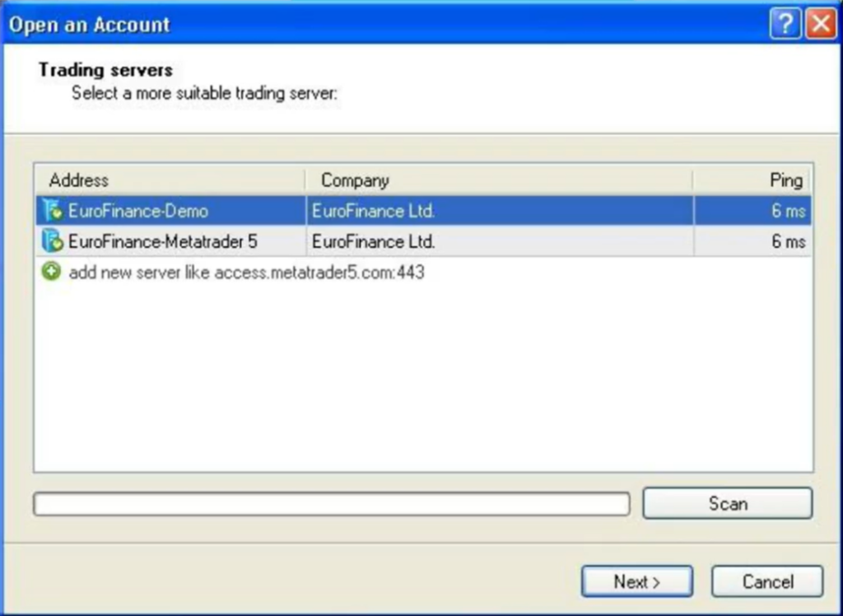Click add new server like access.metatrader5.com:443

coord(247,273)
